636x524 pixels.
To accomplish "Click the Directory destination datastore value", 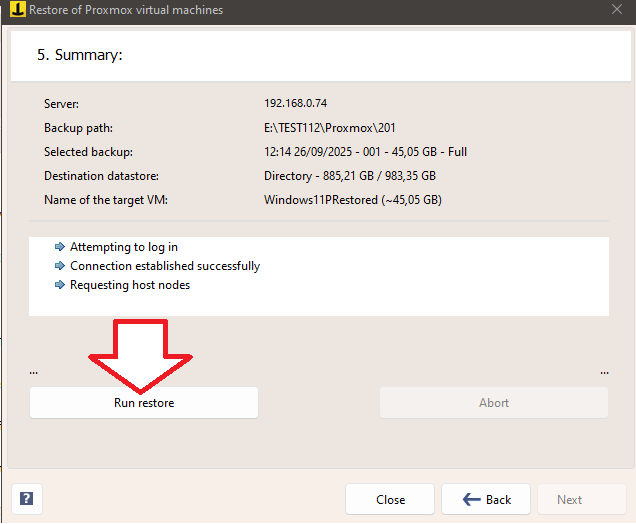I will tap(349, 176).
